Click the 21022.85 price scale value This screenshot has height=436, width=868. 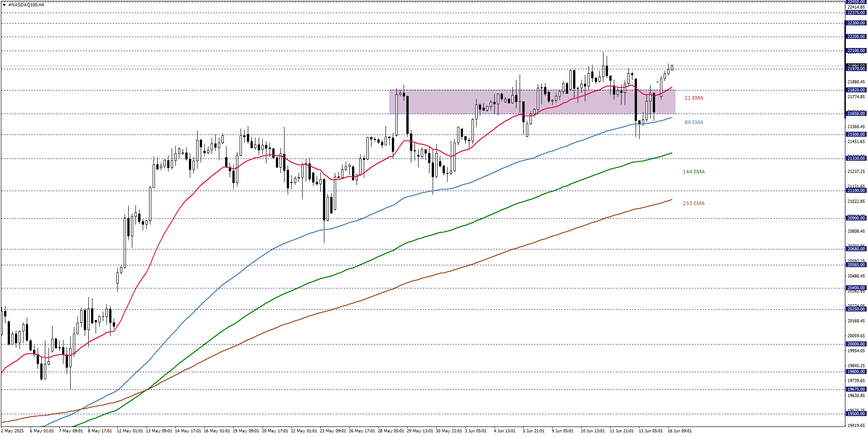856,201
